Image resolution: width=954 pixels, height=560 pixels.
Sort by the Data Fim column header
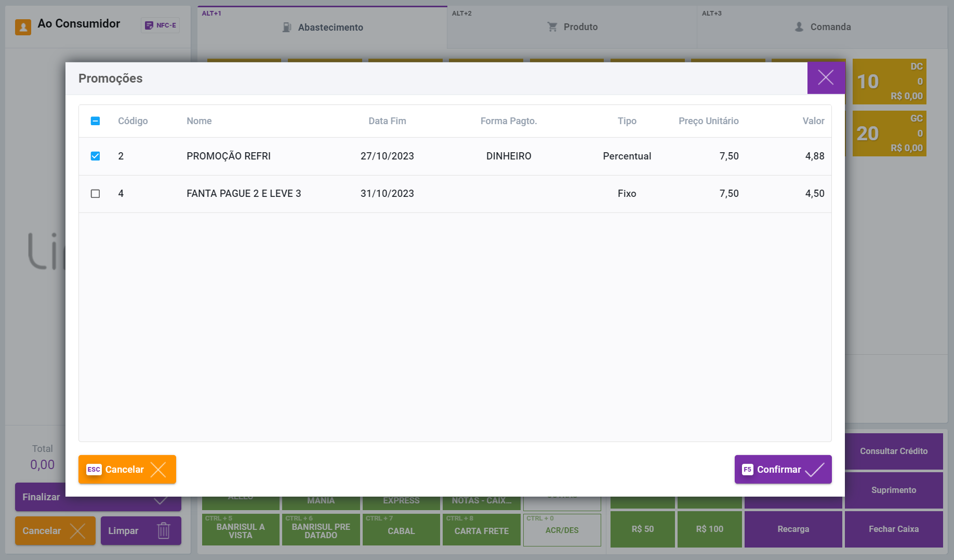(387, 121)
